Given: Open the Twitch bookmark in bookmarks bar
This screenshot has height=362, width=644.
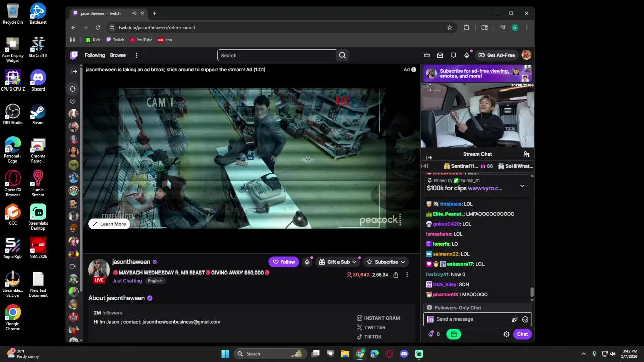Looking at the screenshot, I should (x=115, y=40).
